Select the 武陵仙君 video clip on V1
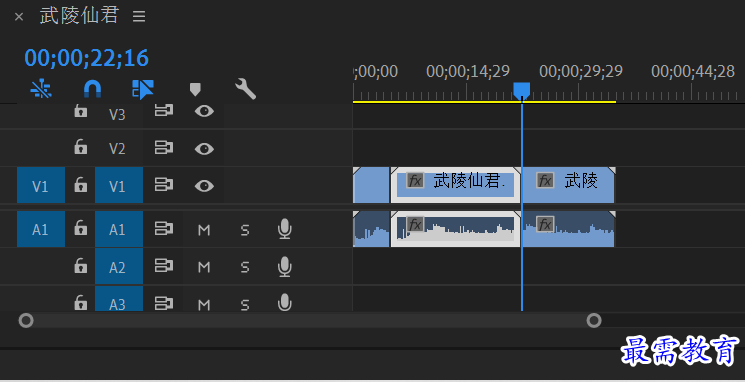745x382 pixels. (456, 185)
